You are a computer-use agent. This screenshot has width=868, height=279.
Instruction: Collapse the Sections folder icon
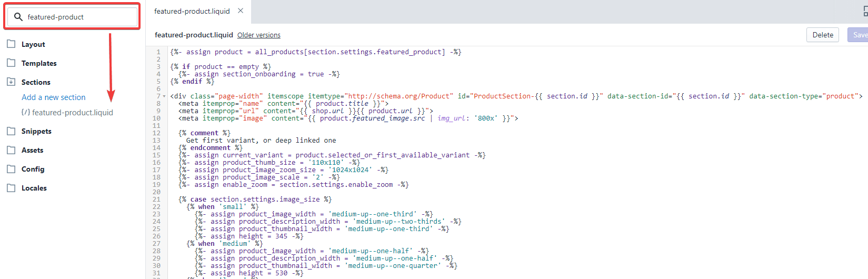11,82
